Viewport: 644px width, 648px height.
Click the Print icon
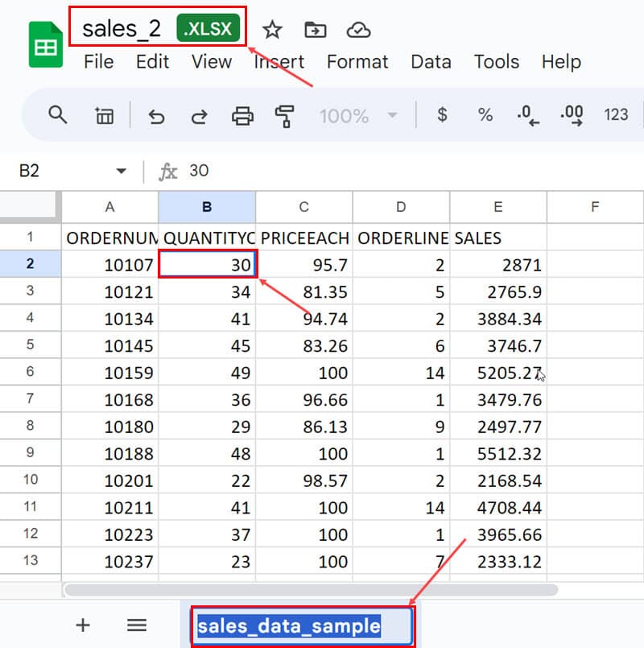pos(242,116)
